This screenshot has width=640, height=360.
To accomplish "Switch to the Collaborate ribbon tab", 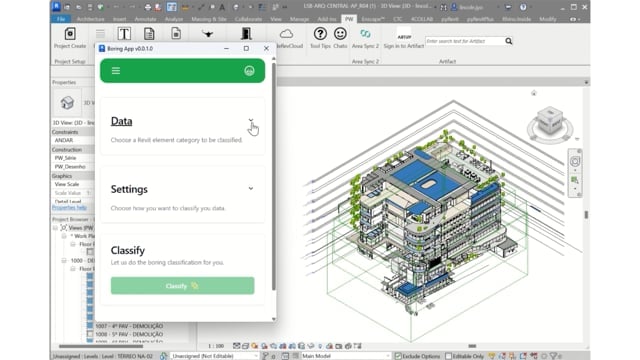I will pos(248,19).
